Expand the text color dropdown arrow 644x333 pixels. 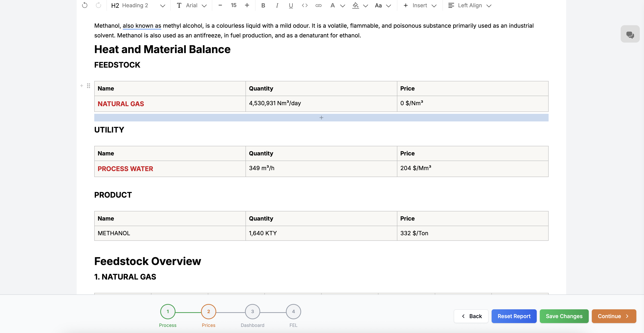click(x=343, y=6)
